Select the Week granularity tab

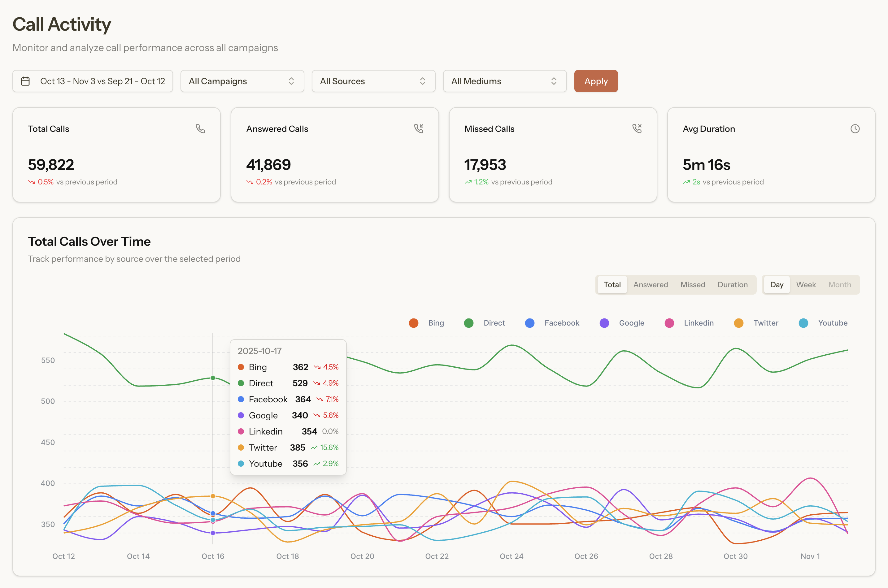point(806,285)
